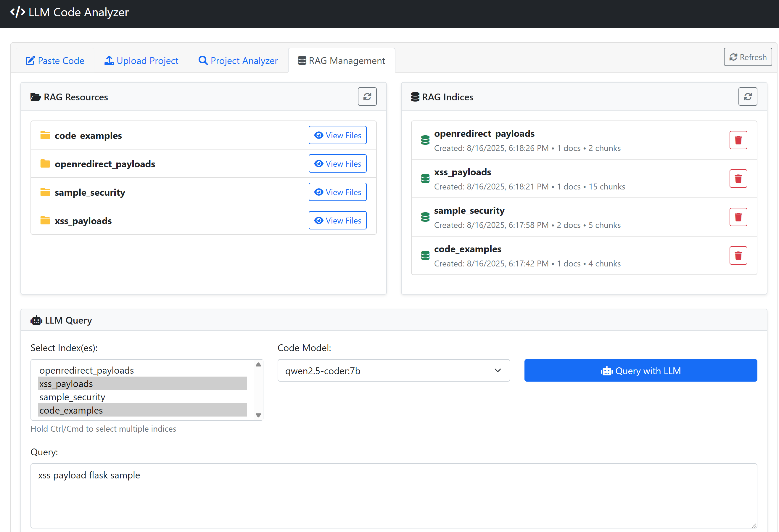
Task: Select sample_security in the index list
Action: [x=73, y=397]
